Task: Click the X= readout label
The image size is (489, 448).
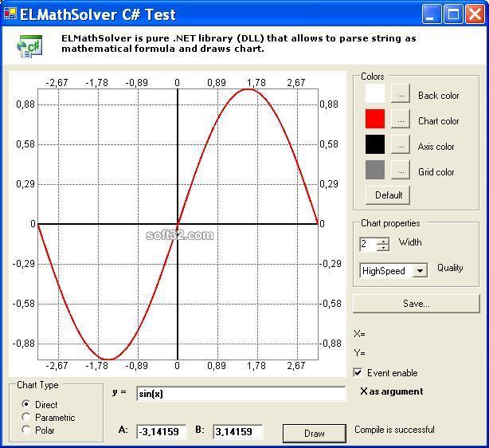Action: (x=359, y=334)
